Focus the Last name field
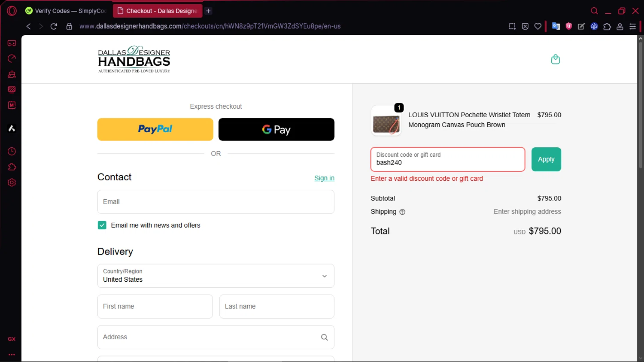 click(277, 307)
